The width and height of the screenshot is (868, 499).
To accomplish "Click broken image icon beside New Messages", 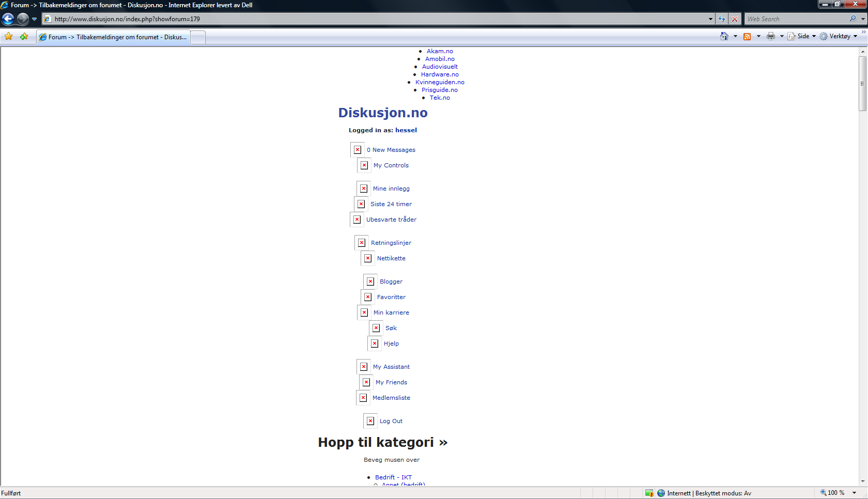I will click(x=358, y=150).
